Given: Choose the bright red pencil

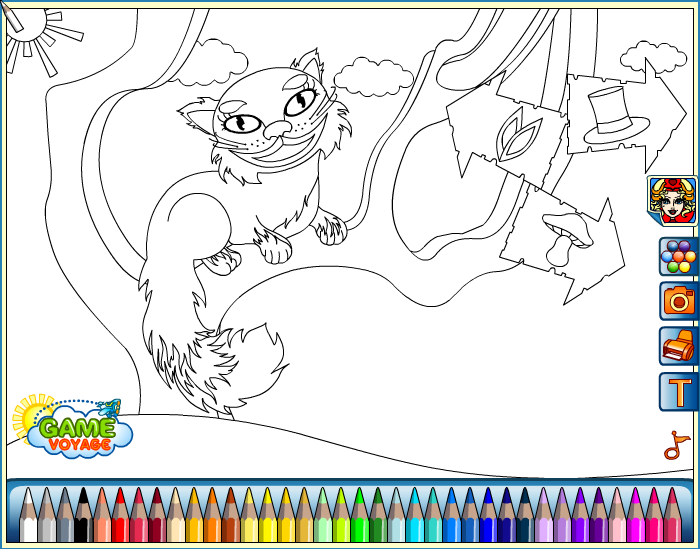Looking at the screenshot, I should pos(121,515).
